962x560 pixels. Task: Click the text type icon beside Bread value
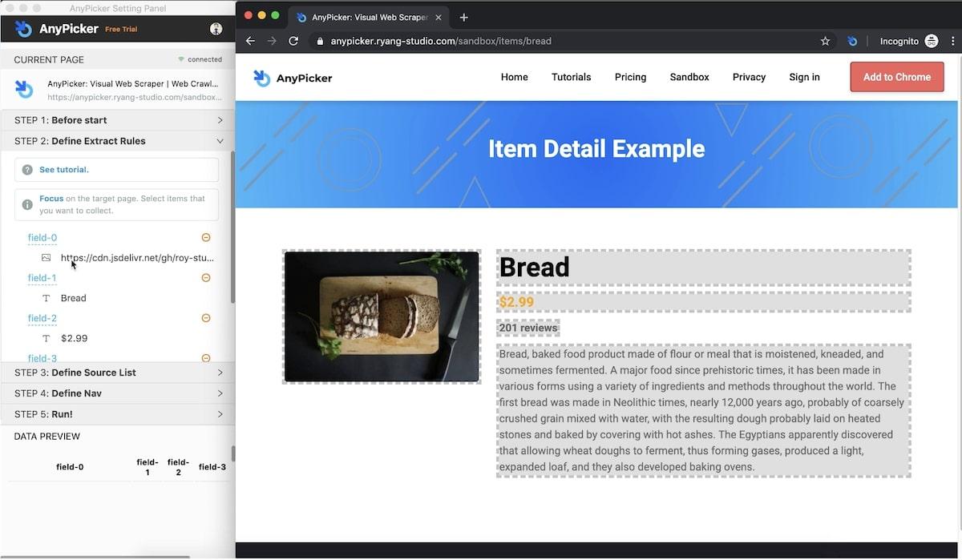point(46,298)
